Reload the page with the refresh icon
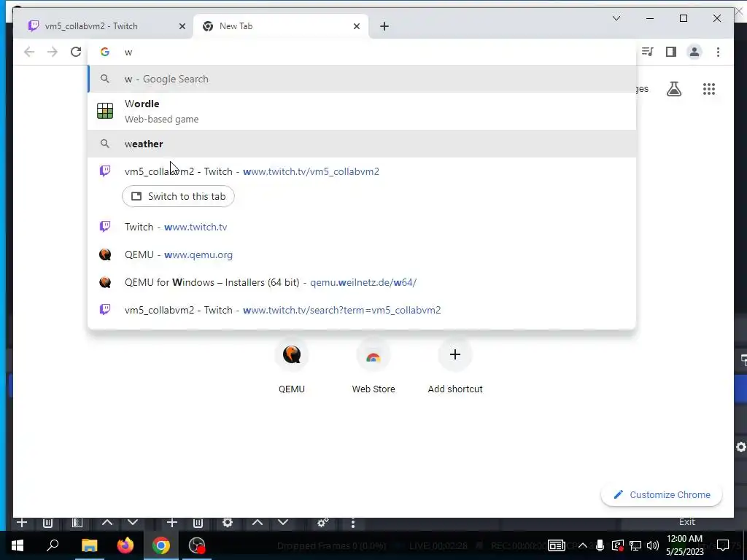This screenshot has width=747, height=560. point(76,52)
